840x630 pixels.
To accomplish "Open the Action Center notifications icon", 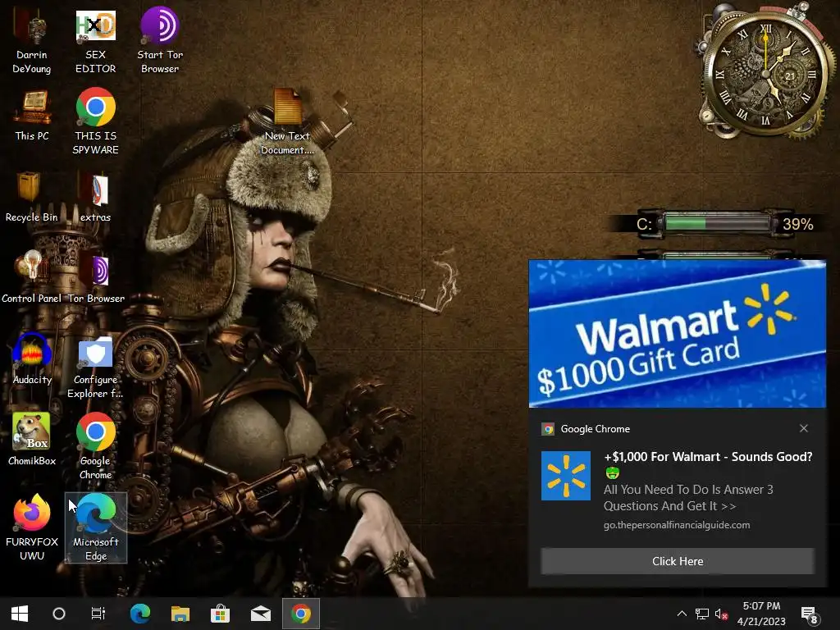I will (x=809, y=614).
